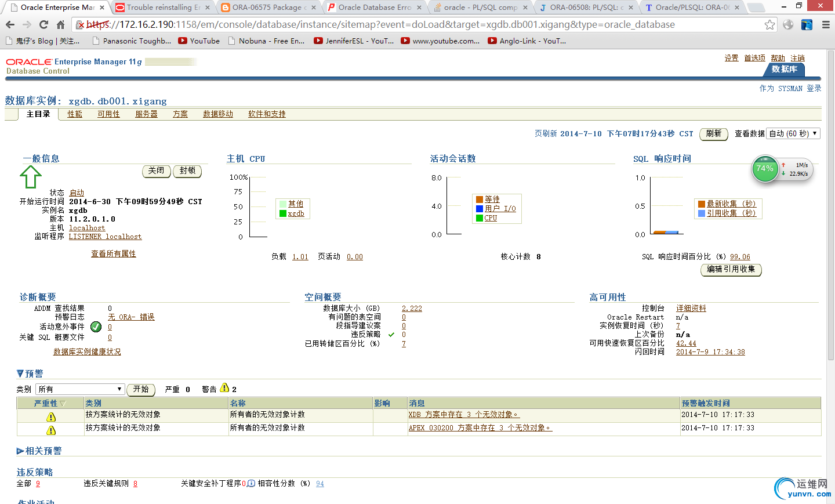Open Anglo-Link YouTube bookmark
The height and width of the screenshot is (504, 835).
click(527, 41)
